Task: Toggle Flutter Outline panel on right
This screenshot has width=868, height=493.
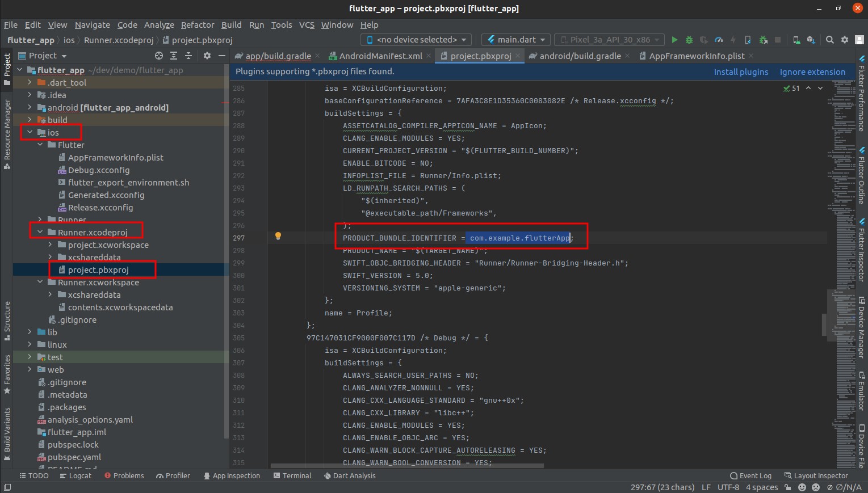Action: [862, 176]
